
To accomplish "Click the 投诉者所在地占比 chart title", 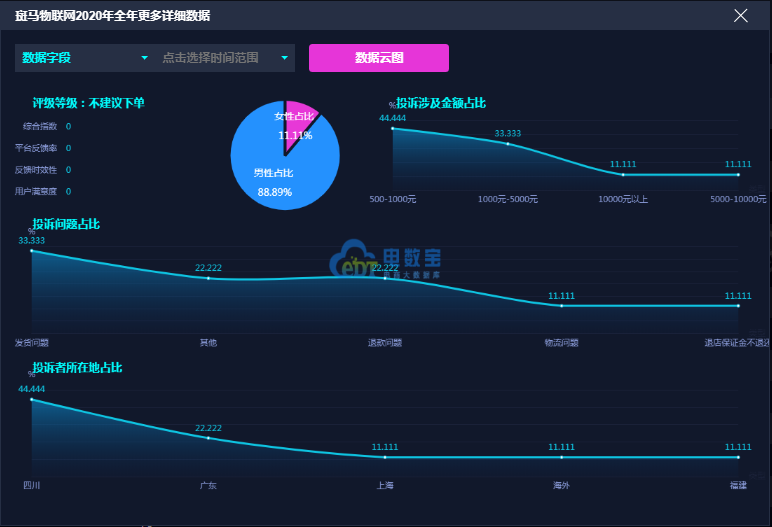I will 77,367.
